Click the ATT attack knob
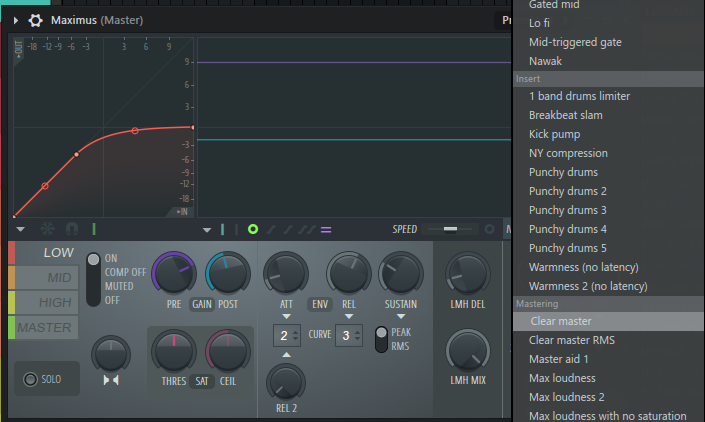 click(286, 273)
